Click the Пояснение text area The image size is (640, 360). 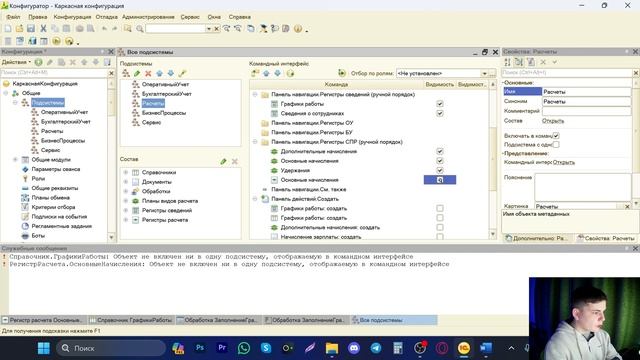[583, 187]
